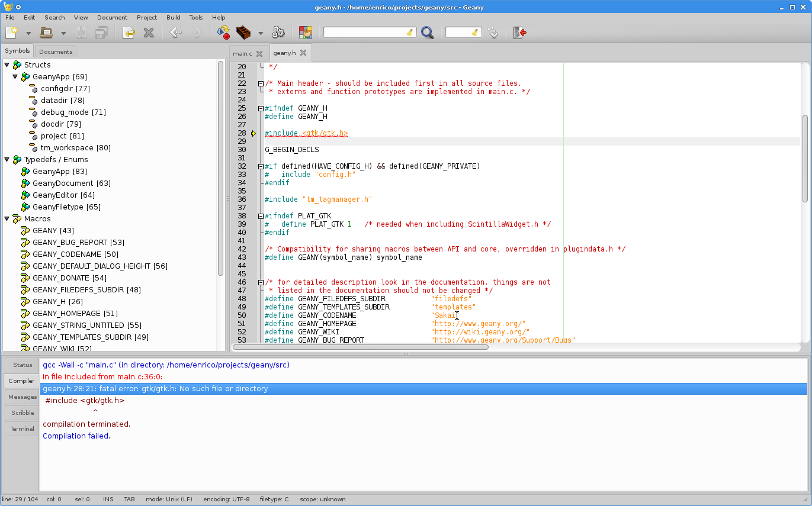Image resolution: width=812 pixels, height=506 pixels.
Task: Navigate back one location
Action: [x=176, y=33]
